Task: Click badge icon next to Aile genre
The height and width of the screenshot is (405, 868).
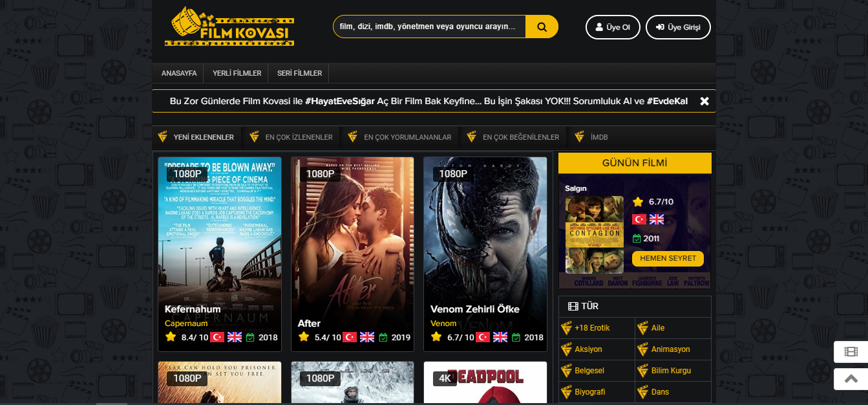Action: tap(642, 328)
